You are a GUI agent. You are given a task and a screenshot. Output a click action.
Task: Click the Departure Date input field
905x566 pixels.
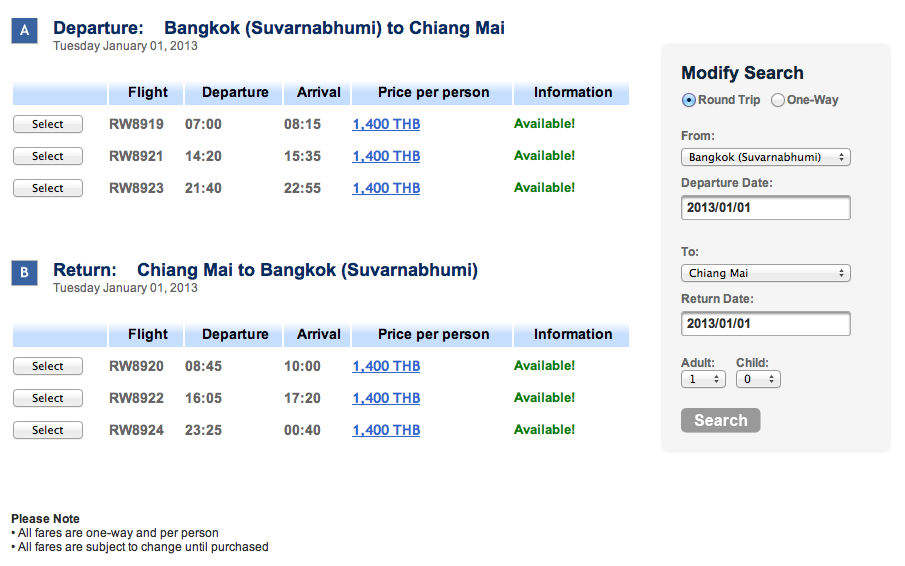[766, 208]
